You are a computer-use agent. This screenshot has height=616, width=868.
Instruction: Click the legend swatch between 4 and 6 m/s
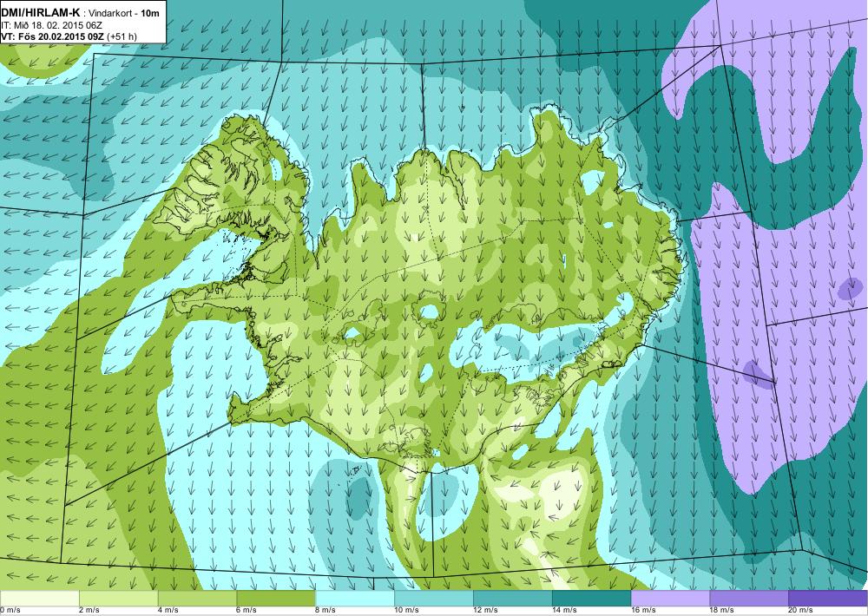pos(197,598)
